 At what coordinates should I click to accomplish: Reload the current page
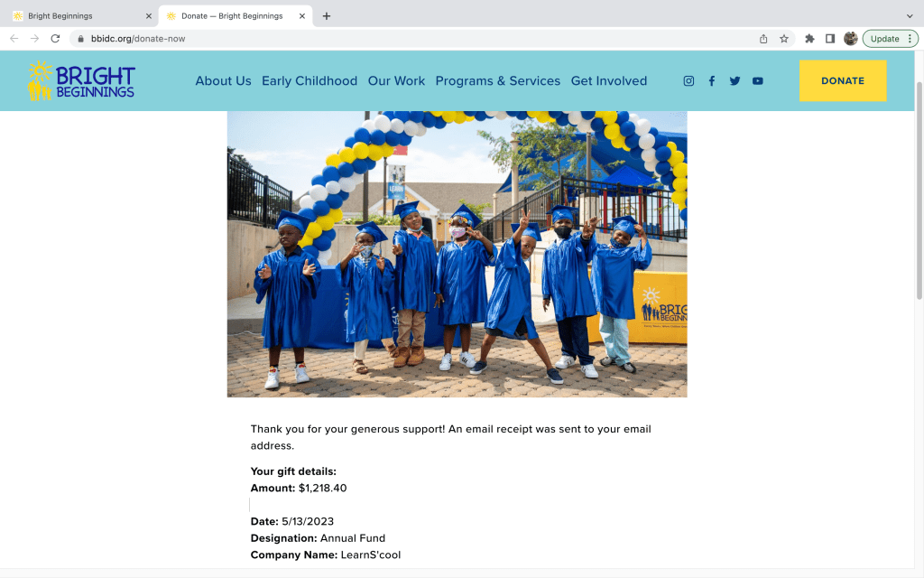point(55,39)
